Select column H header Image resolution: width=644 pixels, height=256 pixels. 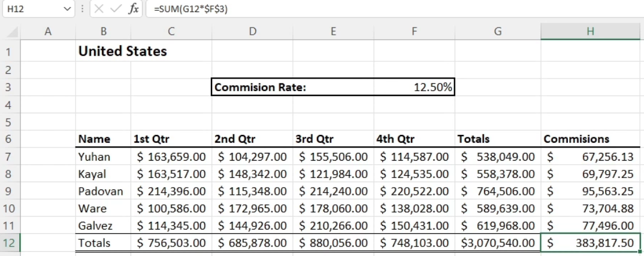click(x=590, y=31)
